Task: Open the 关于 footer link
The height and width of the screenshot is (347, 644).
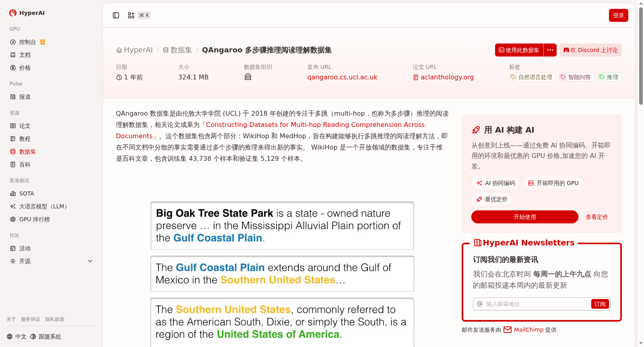Action: point(11,319)
